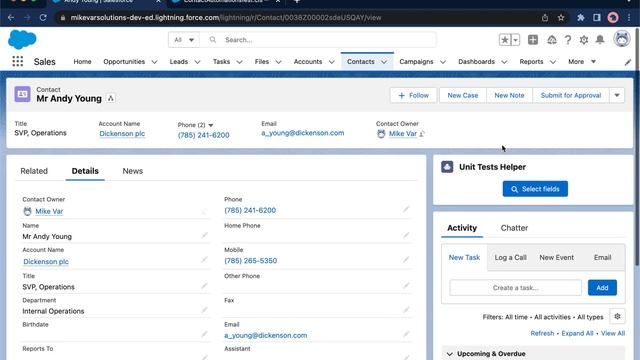Click the contact hierarchy icon beside Mr Andy Young
This screenshot has width=640, height=360.
click(x=111, y=98)
